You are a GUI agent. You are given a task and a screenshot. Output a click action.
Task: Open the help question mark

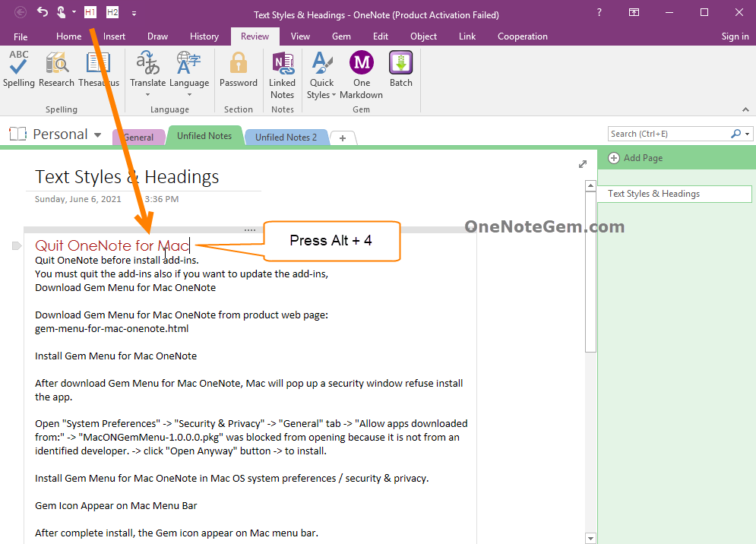click(599, 13)
